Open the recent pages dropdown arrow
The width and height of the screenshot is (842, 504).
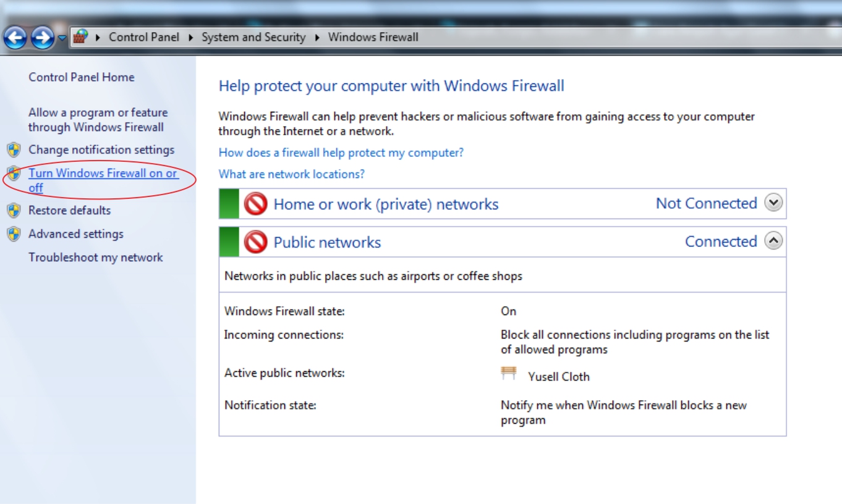(x=61, y=38)
